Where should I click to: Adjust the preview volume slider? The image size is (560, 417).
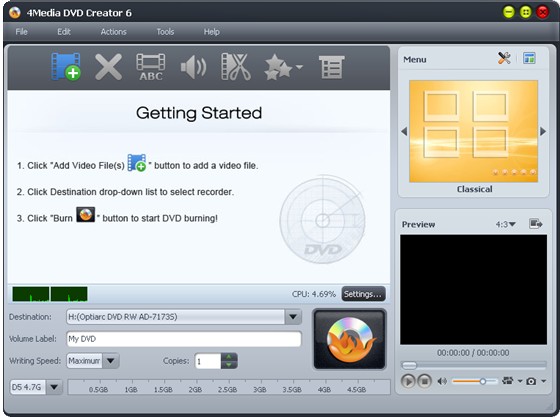474,381
